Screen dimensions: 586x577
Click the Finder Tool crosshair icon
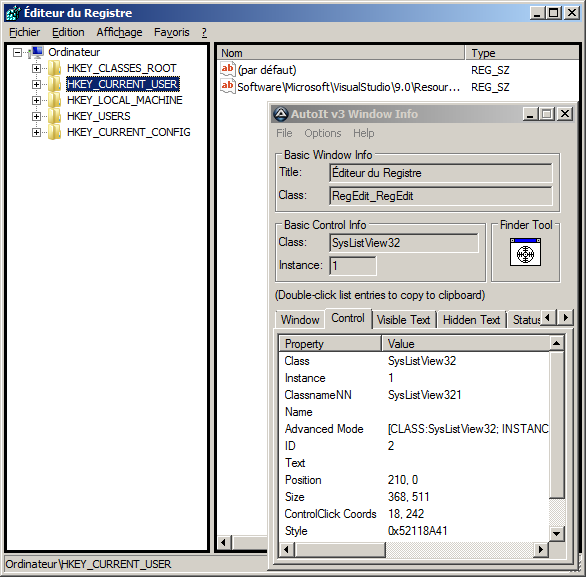(525, 252)
